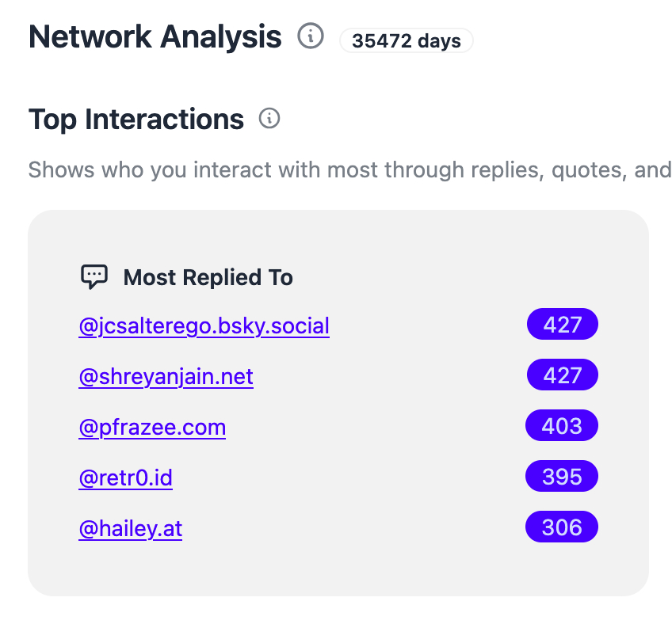Viewport: 672px width, 624px height.
Task: Visit the @pfrazee.com profile link
Action: pos(152,427)
